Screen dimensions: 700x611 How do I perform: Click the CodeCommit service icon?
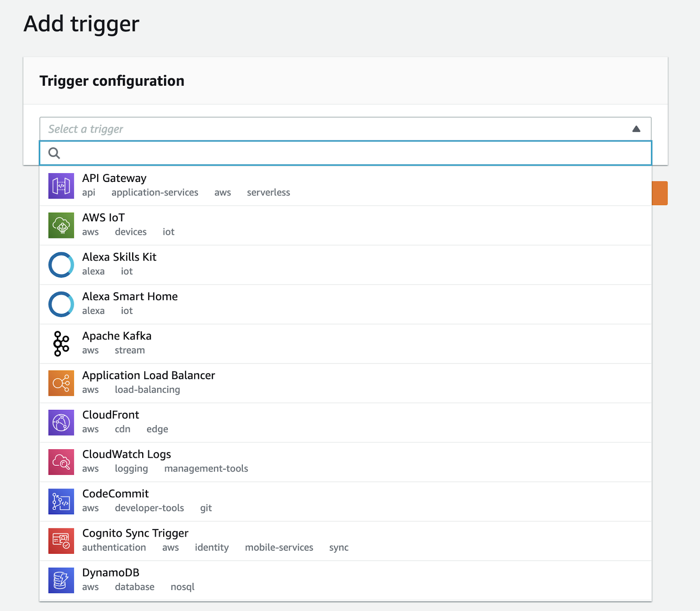pos(61,502)
